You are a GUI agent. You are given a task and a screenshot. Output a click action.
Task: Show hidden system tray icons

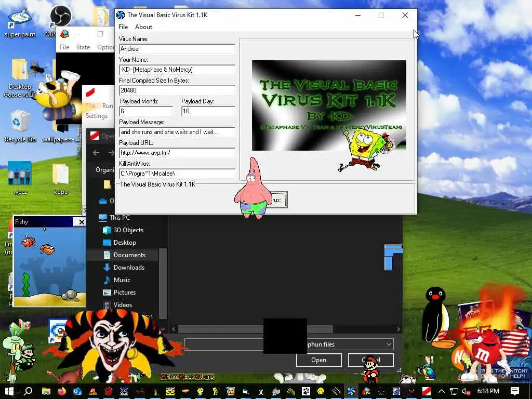click(441, 391)
